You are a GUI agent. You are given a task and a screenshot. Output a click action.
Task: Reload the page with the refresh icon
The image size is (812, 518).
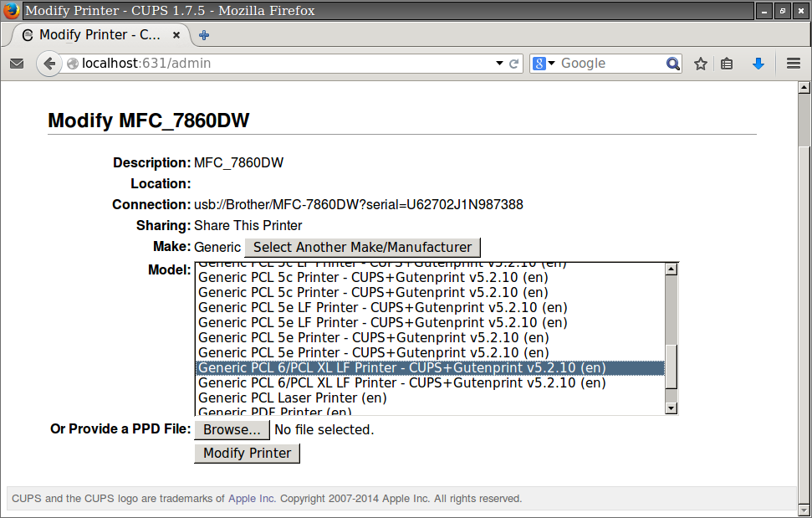coord(513,64)
